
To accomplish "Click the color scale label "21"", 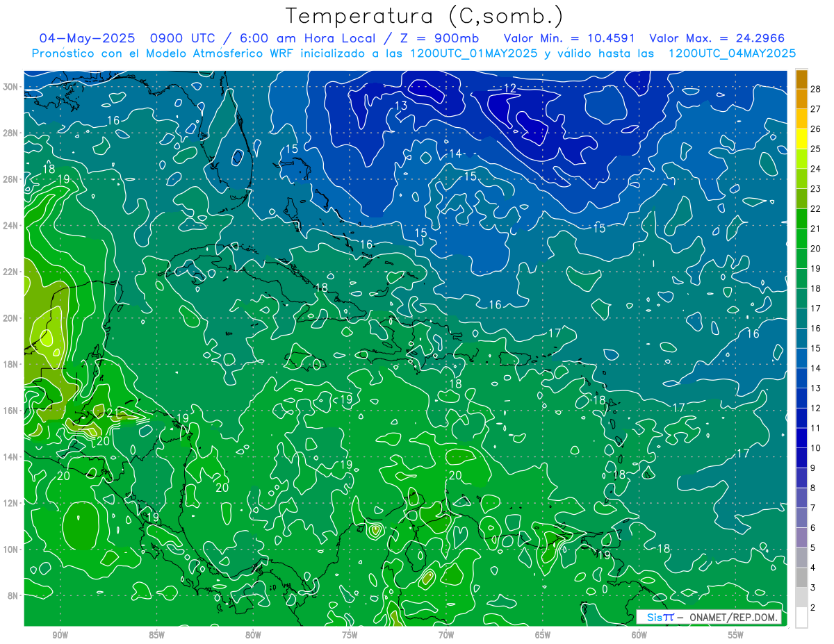I will (x=816, y=229).
